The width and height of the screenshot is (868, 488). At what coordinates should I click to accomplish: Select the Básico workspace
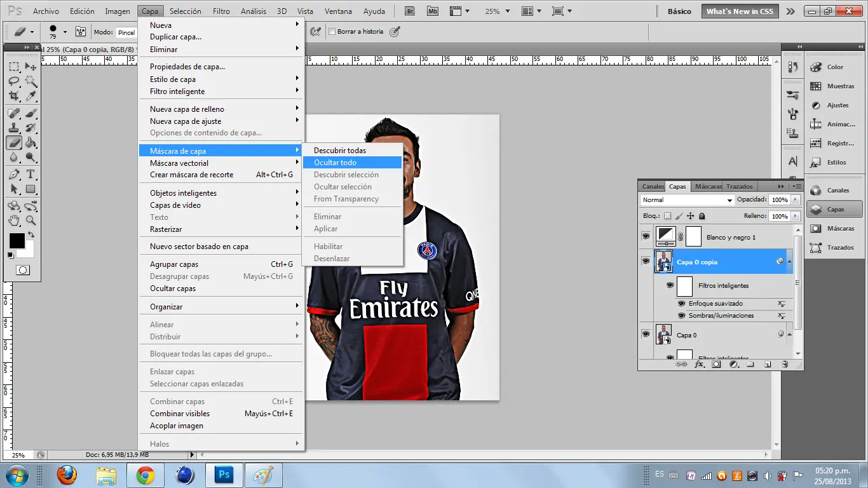679,11
